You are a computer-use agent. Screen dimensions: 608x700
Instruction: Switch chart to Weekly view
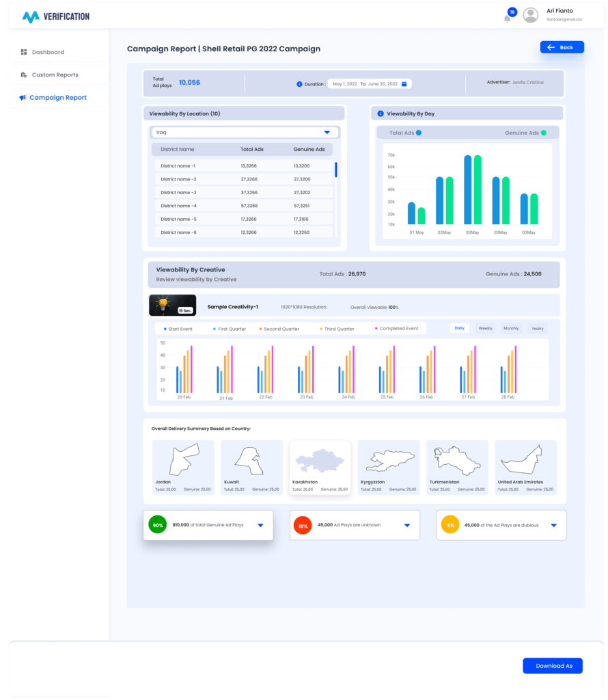485,329
